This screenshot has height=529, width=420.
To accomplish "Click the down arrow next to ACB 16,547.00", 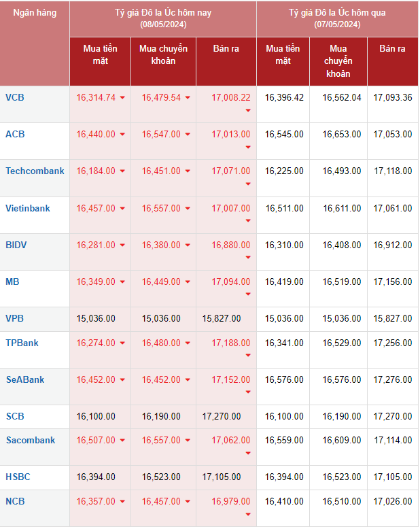I will point(188,135).
